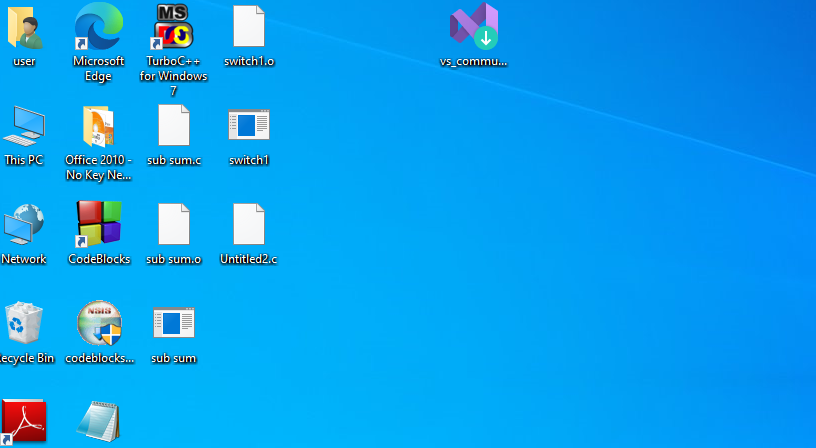The width and height of the screenshot is (816, 448).
Task: Select the TurboC++ for Windows 7 shortcut
Action: 173,27
